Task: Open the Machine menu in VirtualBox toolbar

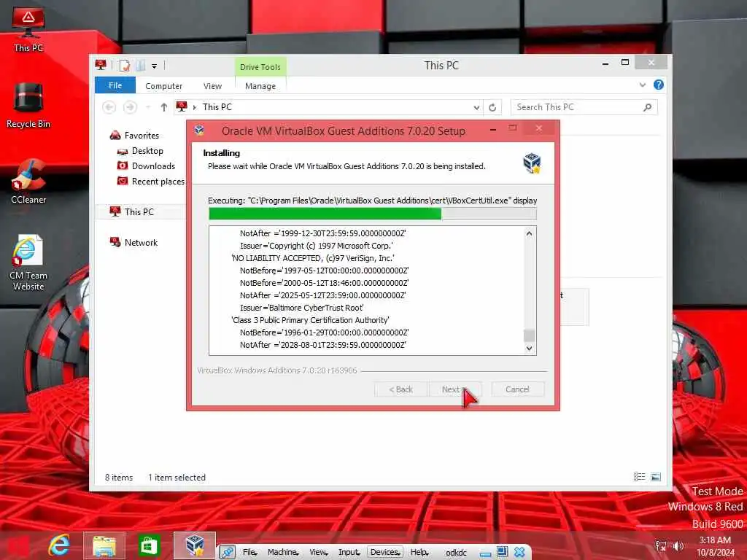Action: 283,553
